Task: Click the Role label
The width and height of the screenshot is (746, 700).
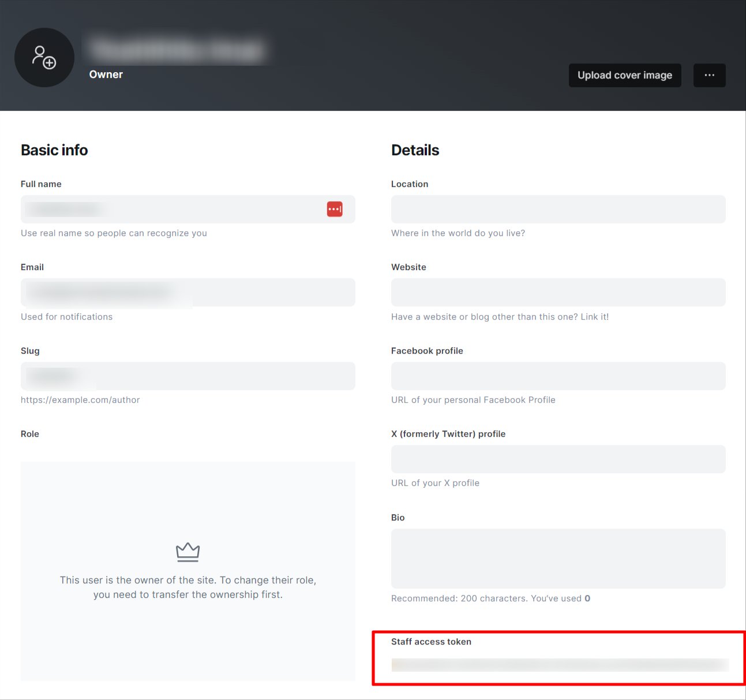Action: (x=30, y=434)
